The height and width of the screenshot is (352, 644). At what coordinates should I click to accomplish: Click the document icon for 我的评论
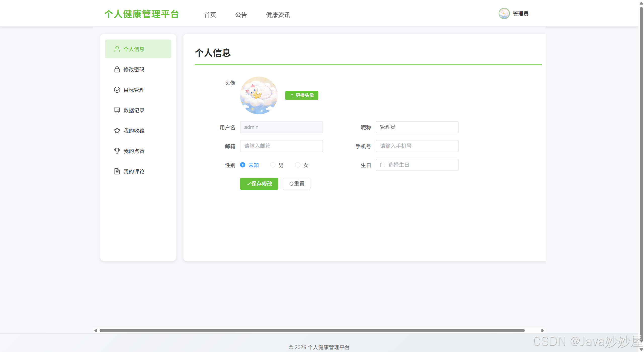[117, 171]
